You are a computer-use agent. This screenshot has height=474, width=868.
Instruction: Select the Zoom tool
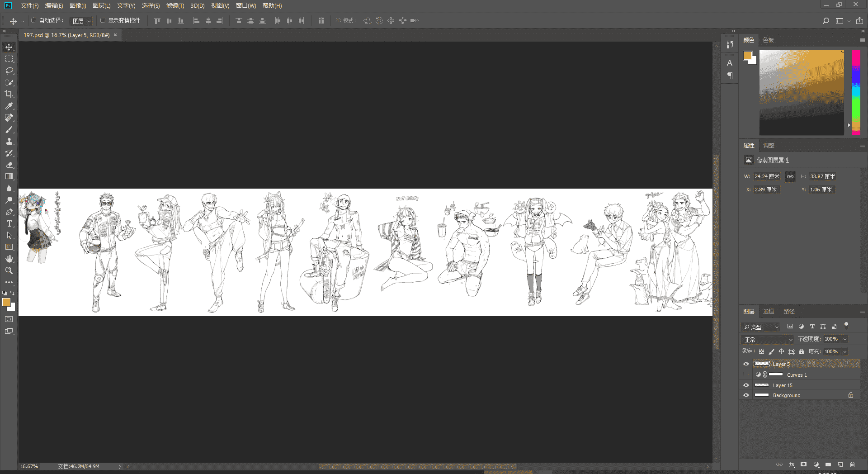[x=9, y=270]
